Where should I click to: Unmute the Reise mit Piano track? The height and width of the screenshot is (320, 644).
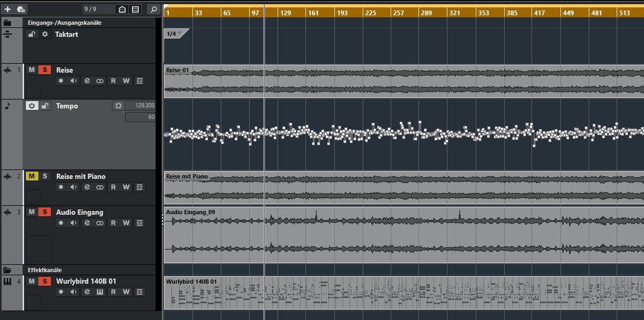[x=32, y=176]
